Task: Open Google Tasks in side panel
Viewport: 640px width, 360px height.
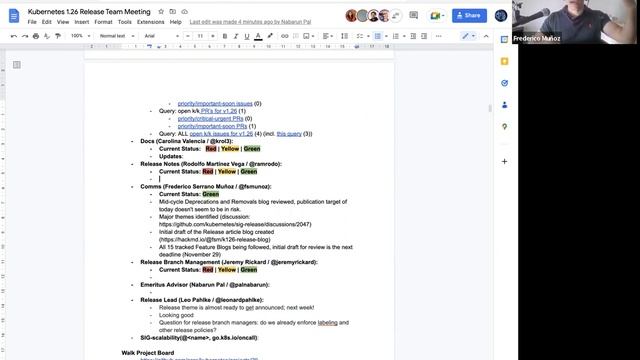Action: click(504, 83)
